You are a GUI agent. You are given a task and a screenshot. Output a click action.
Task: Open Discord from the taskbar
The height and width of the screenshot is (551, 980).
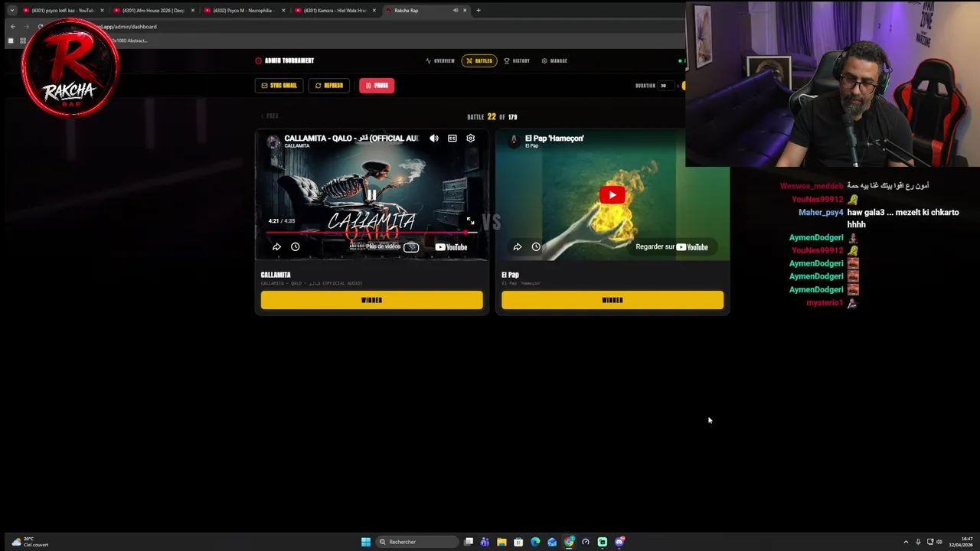(619, 542)
